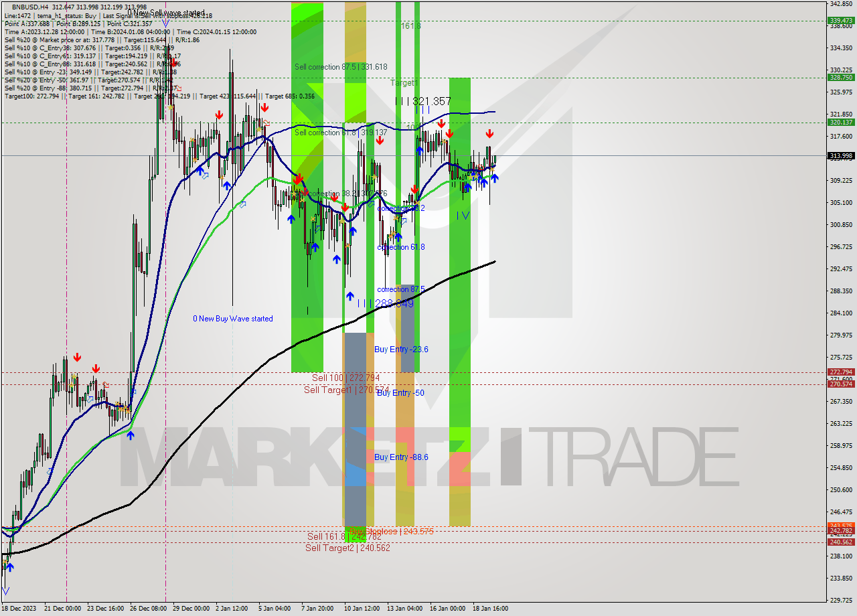Screen dimensions: 857x616
Task: Click the 284.100 price axis value
Action: click(x=841, y=313)
